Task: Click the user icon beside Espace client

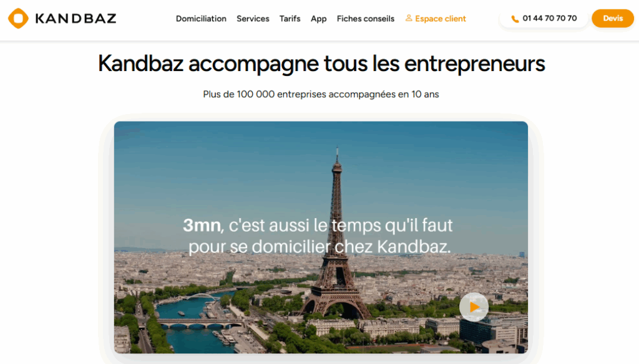Action: coord(409,18)
